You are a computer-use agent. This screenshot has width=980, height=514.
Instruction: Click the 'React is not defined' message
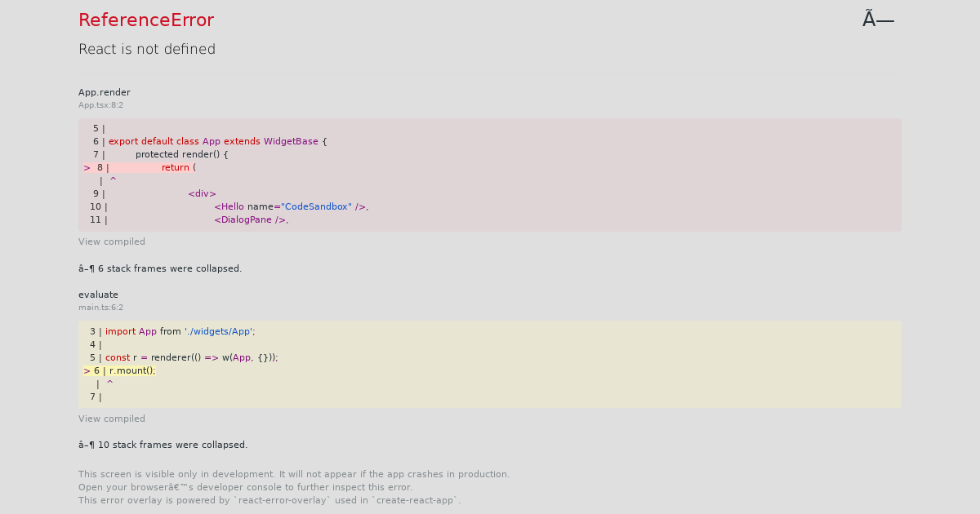point(147,49)
